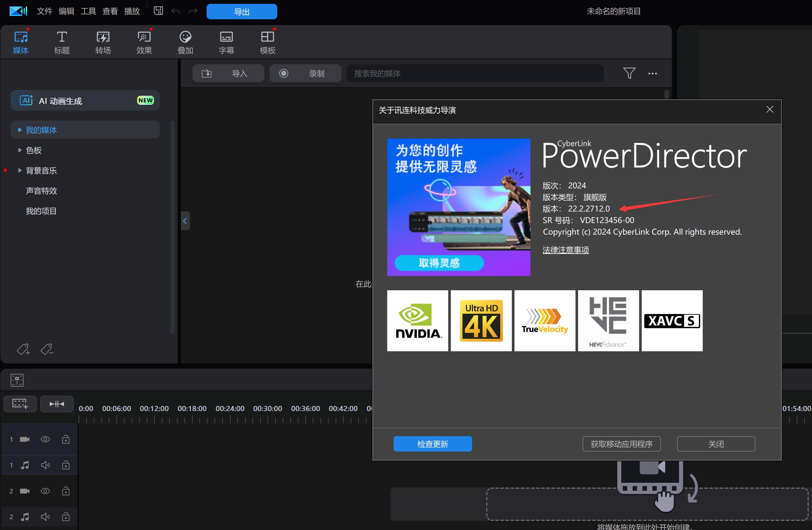Click the fit timeline zoom icon

click(x=57, y=404)
